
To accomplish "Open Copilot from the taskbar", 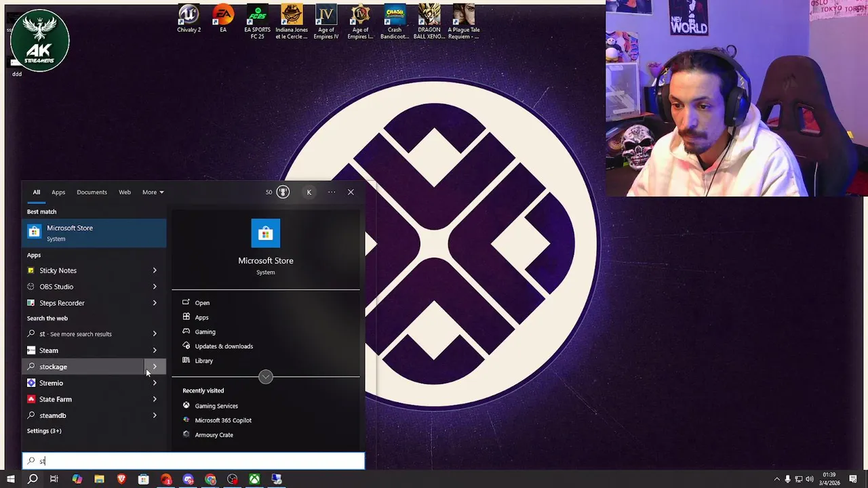I will (77, 479).
